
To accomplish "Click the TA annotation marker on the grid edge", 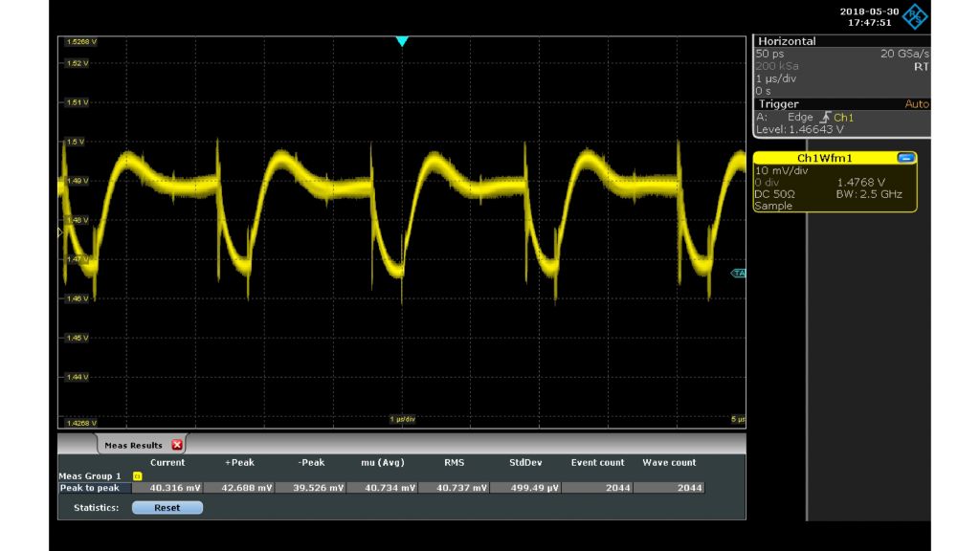I will point(737,271).
